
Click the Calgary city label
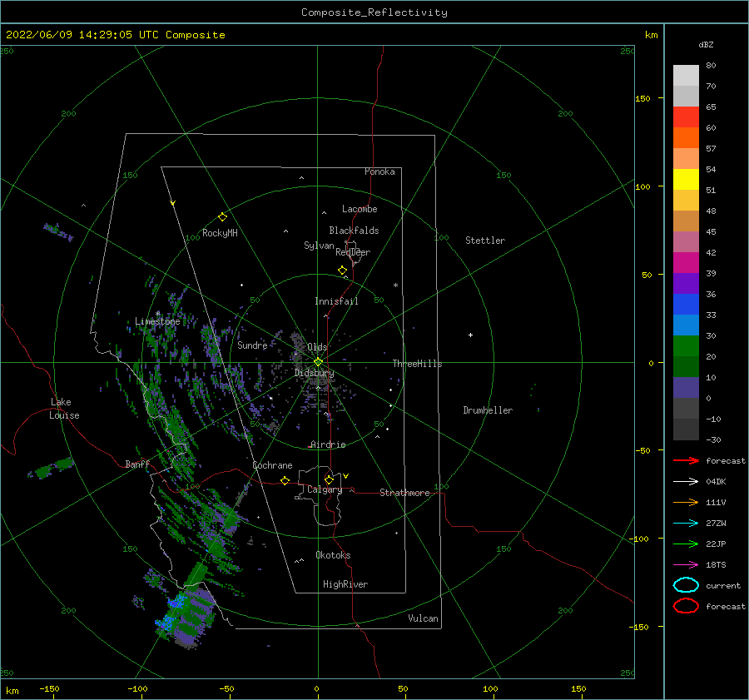tap(325, 489)
